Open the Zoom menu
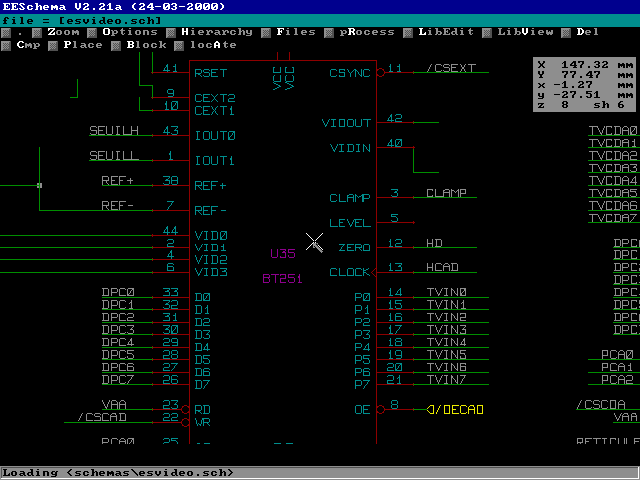 coord(63,32)
